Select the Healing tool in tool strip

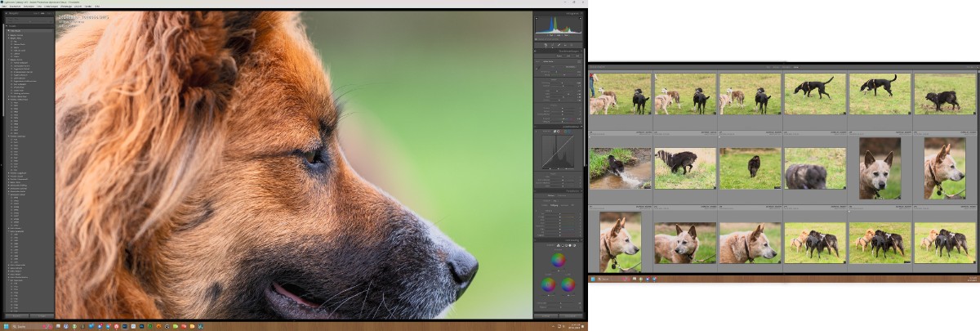pos(552,45)
